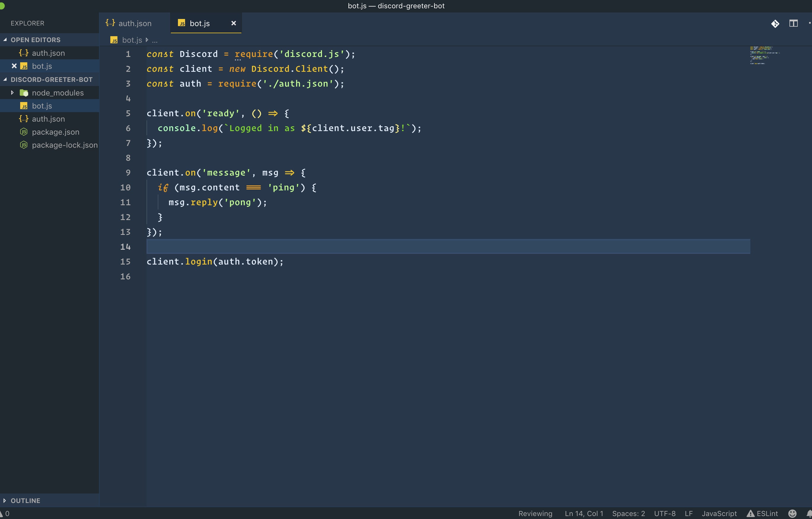This screenshot has width=812, height=519.
Task: Click the UTF-8 encoding indicator
Action: pyautogui.click(x=663, y=512)
